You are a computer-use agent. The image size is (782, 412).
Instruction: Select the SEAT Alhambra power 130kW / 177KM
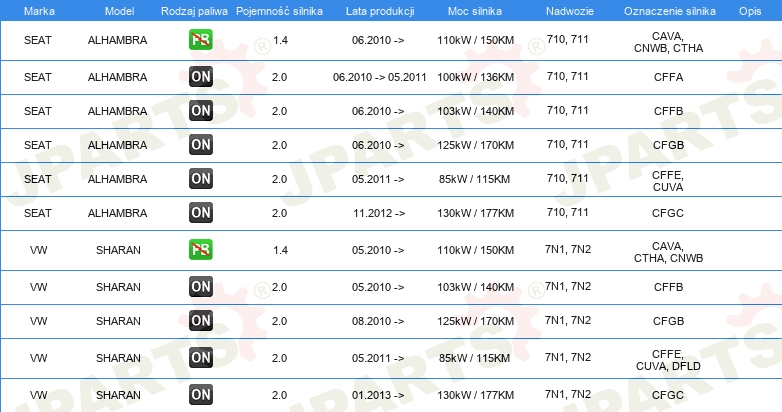[x=475, y=213]
